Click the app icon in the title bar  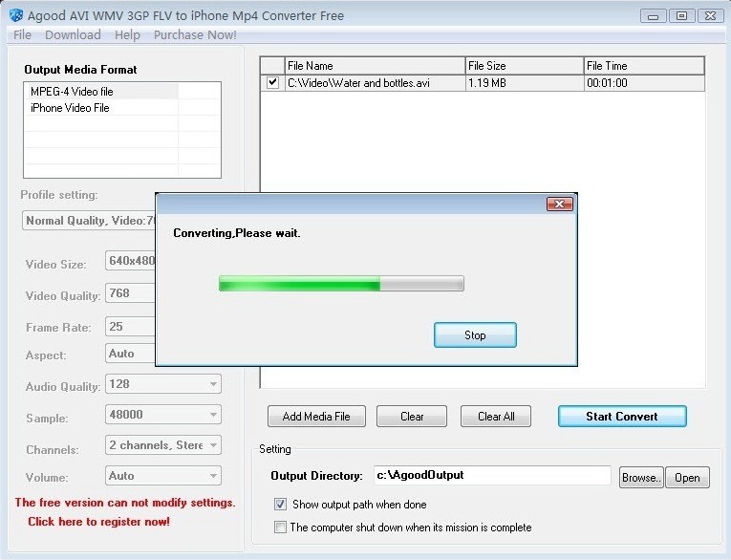[x=16, y=15]
